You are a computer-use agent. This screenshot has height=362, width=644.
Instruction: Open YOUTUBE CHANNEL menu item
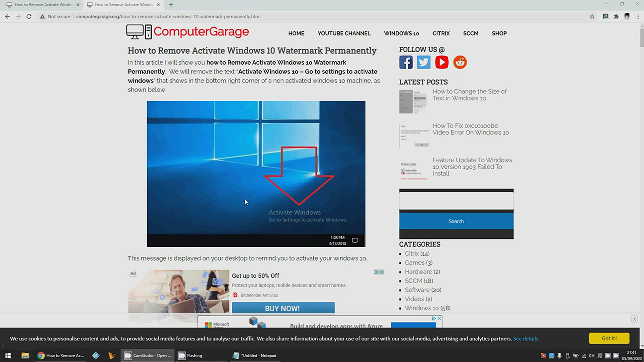pyautogui.click(x=344, y=34)
